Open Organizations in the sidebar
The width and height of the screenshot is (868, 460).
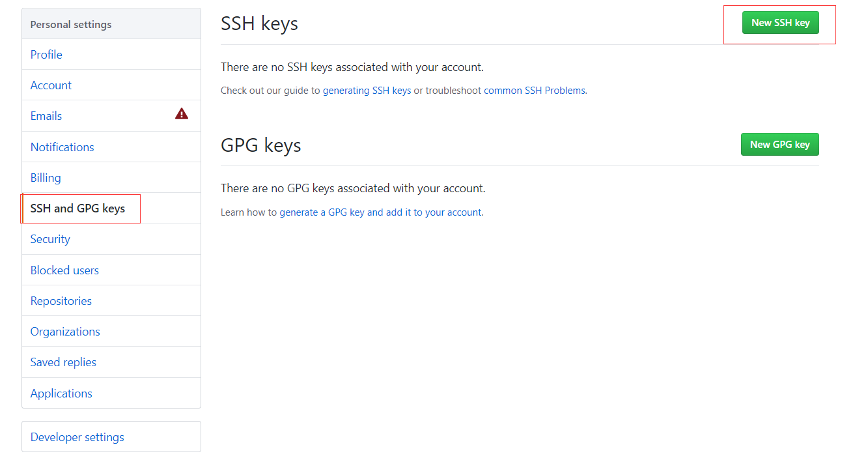pyautogui.click(x=65, y=332)
